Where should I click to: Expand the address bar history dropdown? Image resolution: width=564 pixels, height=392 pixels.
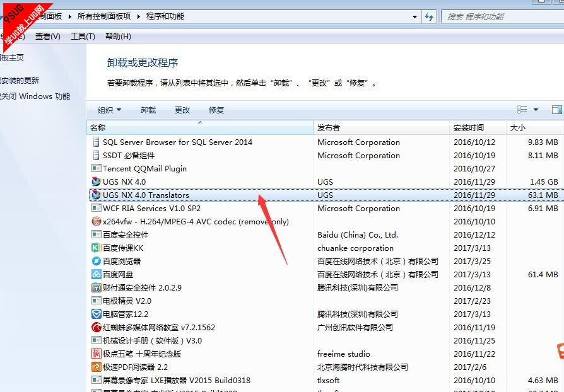point(414,16)
